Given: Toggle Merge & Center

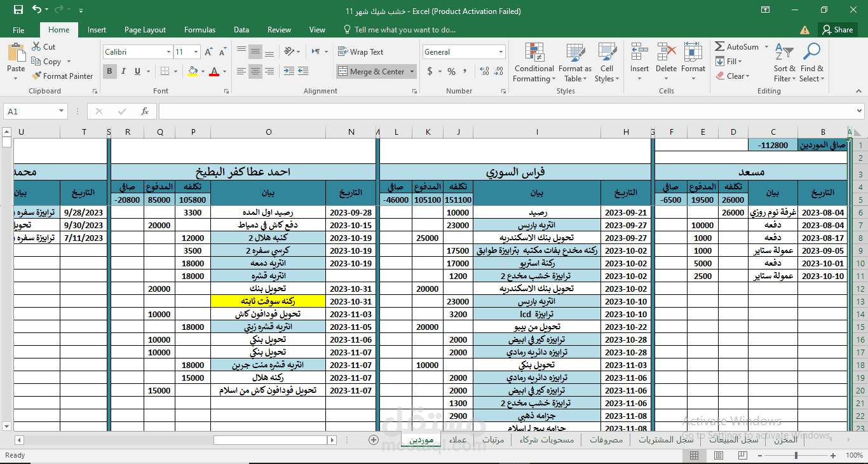Looking at the screenshot, I should click(372, 72).
